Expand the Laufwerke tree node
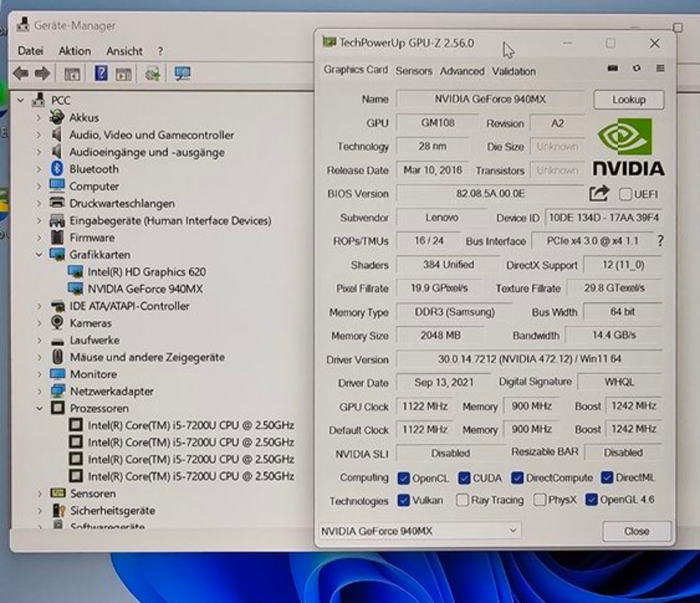 pos(39,340)
